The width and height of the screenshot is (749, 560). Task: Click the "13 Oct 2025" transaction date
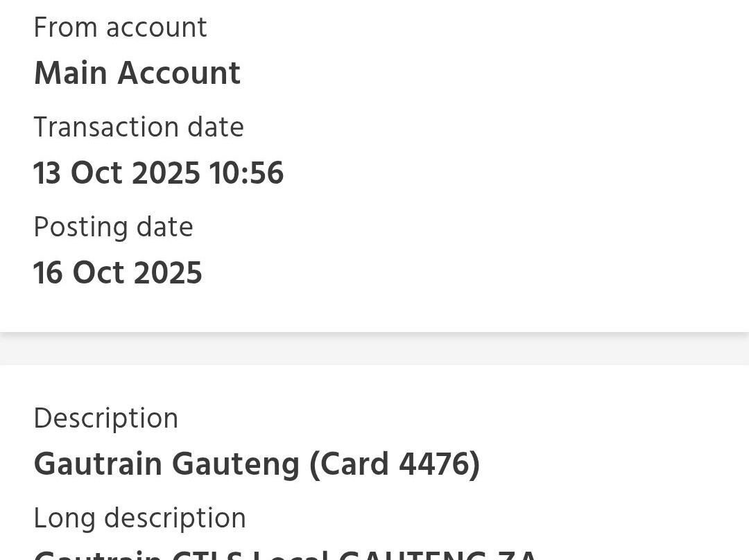tap(117, 173)
